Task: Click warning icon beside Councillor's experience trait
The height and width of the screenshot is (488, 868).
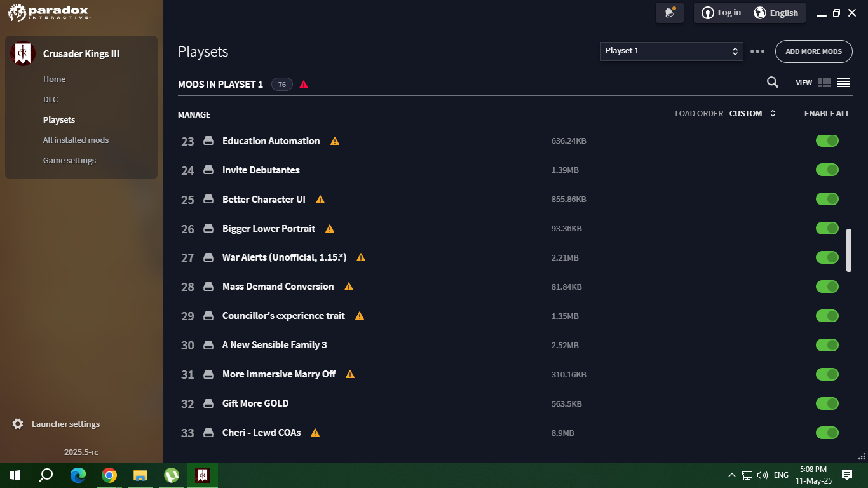Action: coord(360,316)
